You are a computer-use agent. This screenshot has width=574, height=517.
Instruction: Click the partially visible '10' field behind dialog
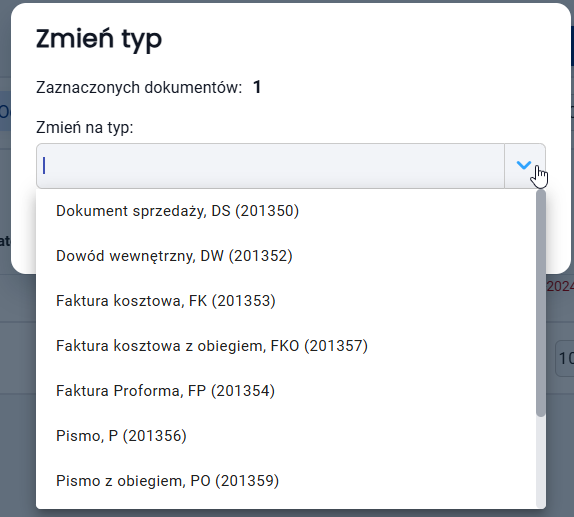click(x=564, y=358)
